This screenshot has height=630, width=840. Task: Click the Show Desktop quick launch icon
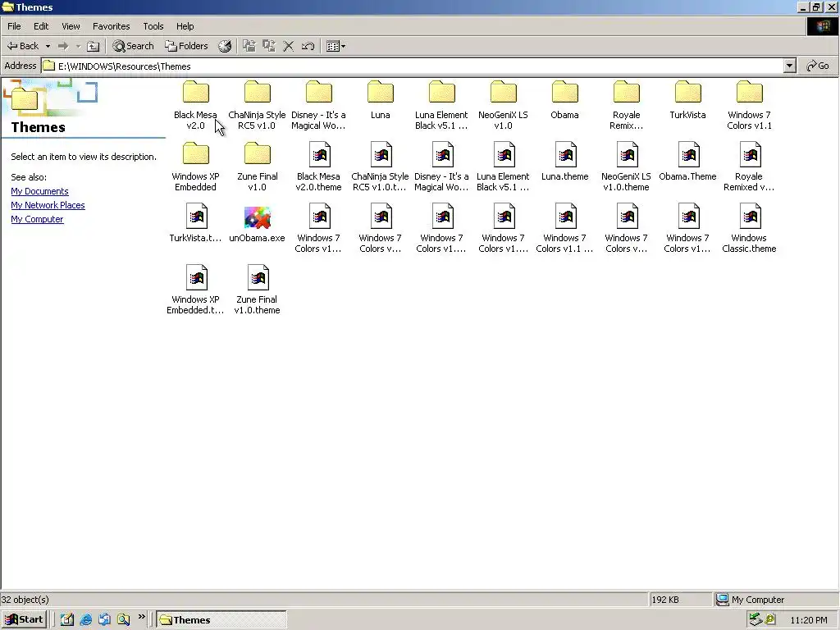click(x=67, y=620)
